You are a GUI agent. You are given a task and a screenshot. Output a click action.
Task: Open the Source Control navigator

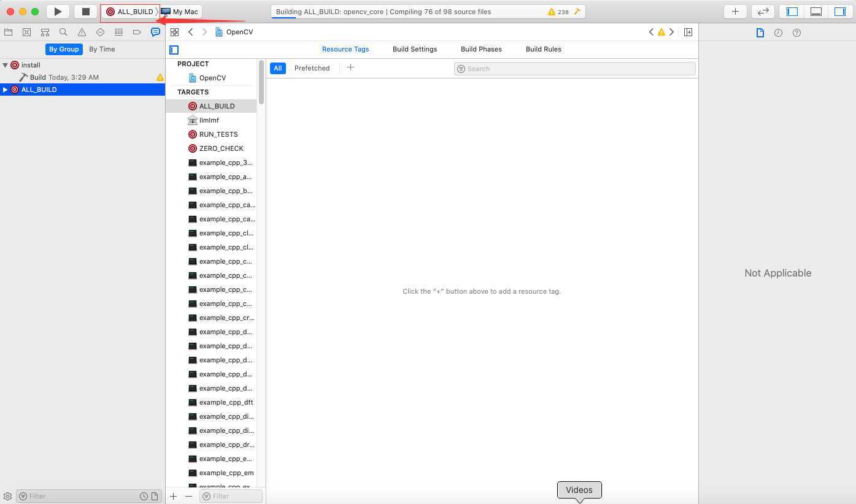[26, 32]
